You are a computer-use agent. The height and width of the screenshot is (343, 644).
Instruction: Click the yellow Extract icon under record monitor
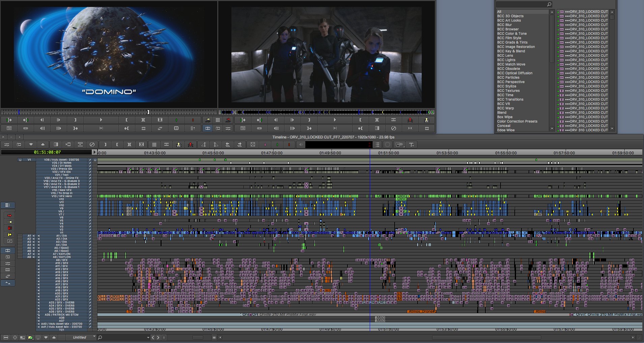pos(427,120)
